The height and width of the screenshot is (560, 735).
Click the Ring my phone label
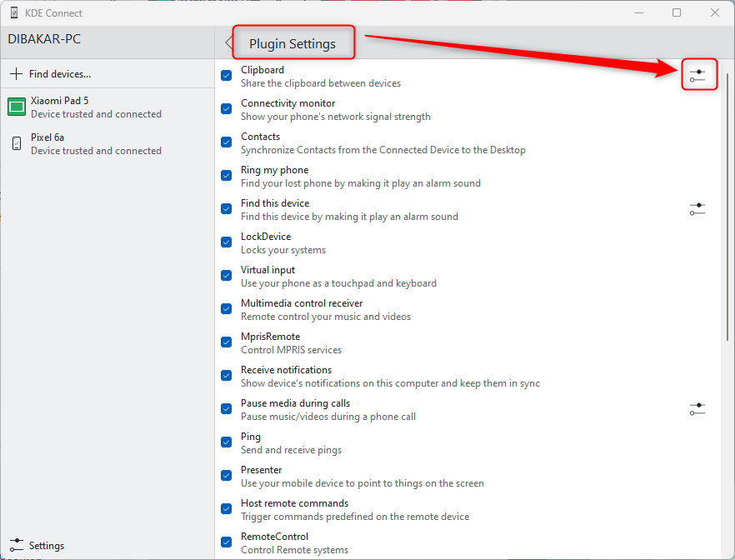[275, 170]
